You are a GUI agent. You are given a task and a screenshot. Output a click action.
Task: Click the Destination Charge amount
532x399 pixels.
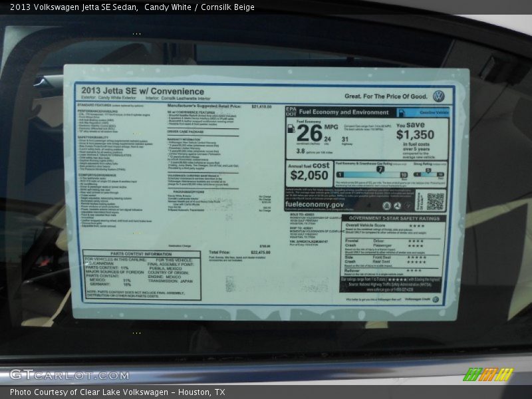pyautogui.click(x=265, y=246)
